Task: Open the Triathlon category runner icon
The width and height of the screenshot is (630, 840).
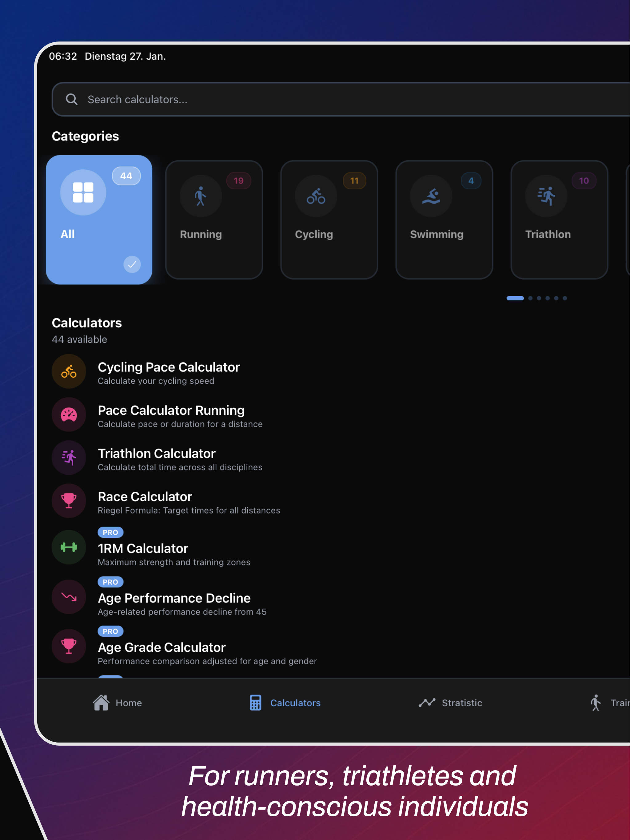Action: pos(546,196)
